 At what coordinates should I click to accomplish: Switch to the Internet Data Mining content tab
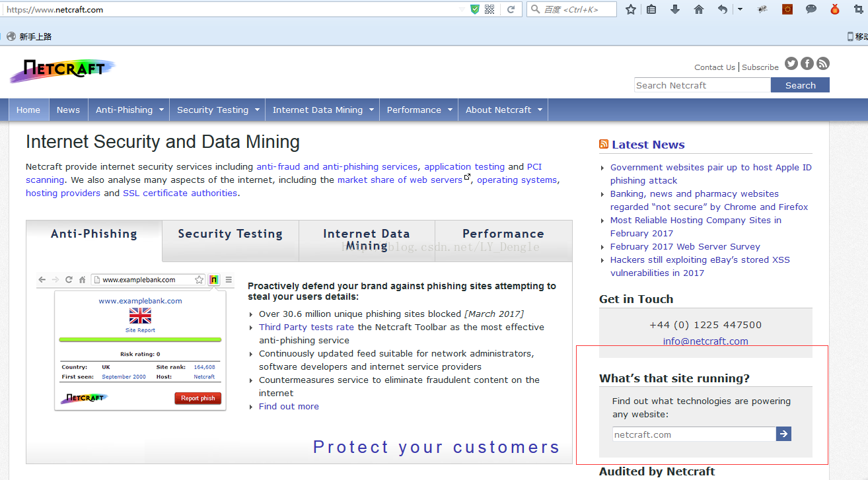coord(367,240)
